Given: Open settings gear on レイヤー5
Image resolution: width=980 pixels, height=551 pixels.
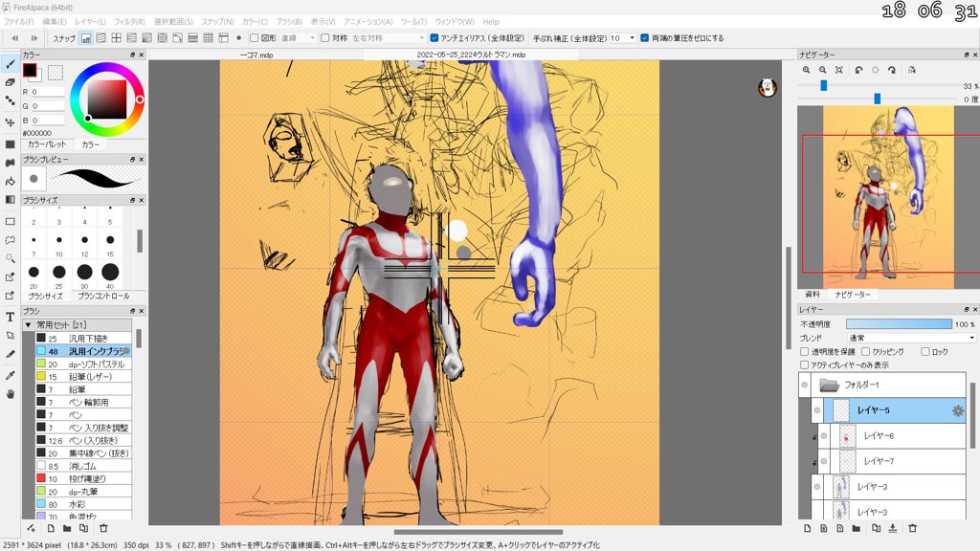Looking at the screenshot, I should coord(957,410).
